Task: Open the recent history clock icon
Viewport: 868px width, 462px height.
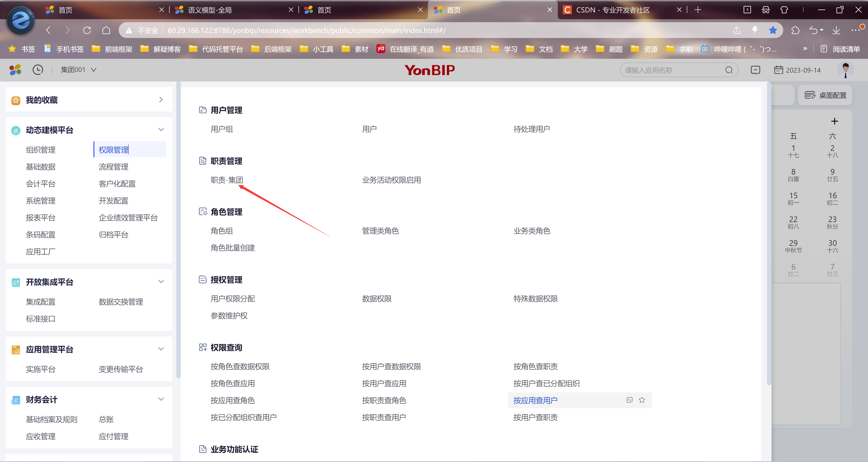Action: (x=38, y=70)
